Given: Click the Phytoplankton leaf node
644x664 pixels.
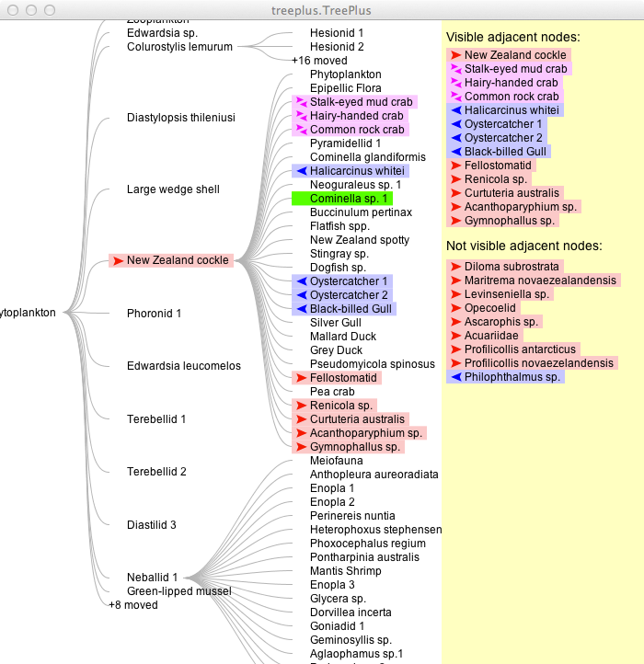Looking at the screenshot, I should click(x=345, y=74).
